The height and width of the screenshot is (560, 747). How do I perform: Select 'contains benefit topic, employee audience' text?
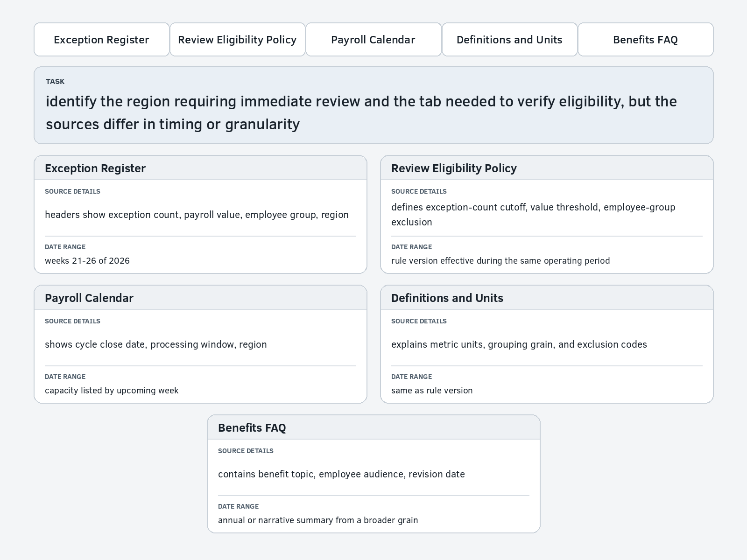point(341,474)
